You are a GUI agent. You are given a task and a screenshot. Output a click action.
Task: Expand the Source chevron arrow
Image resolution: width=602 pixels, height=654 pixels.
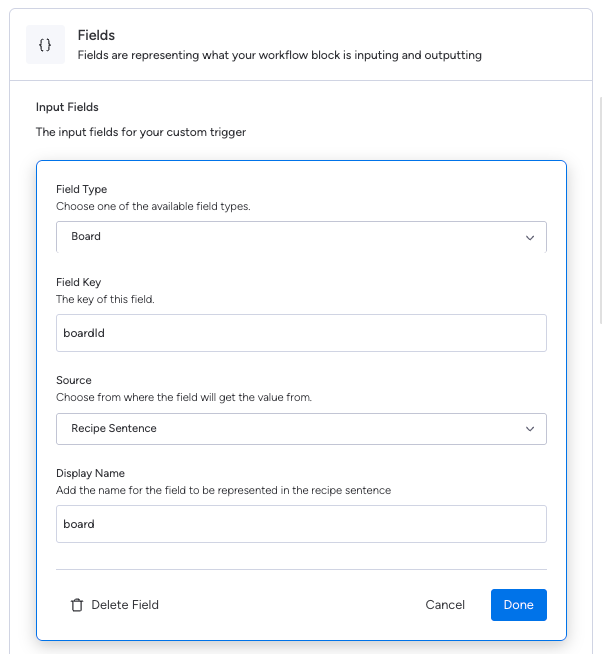[x=530, y=429]
